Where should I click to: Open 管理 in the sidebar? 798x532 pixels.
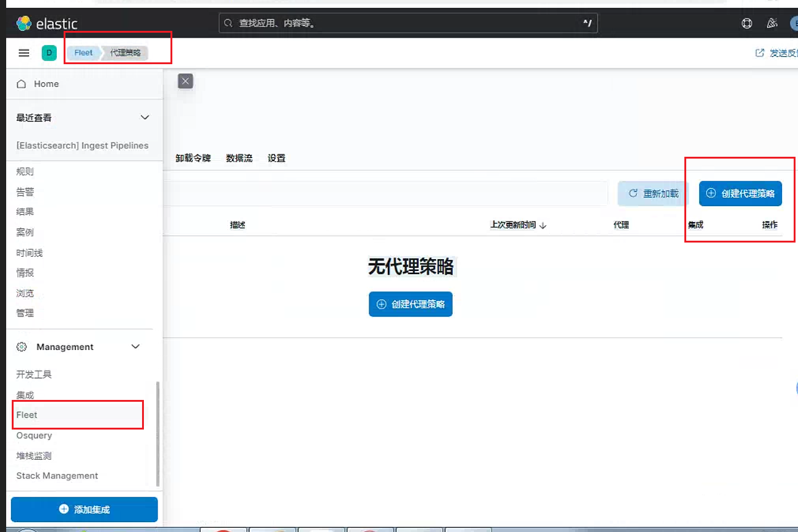[25, 313]
